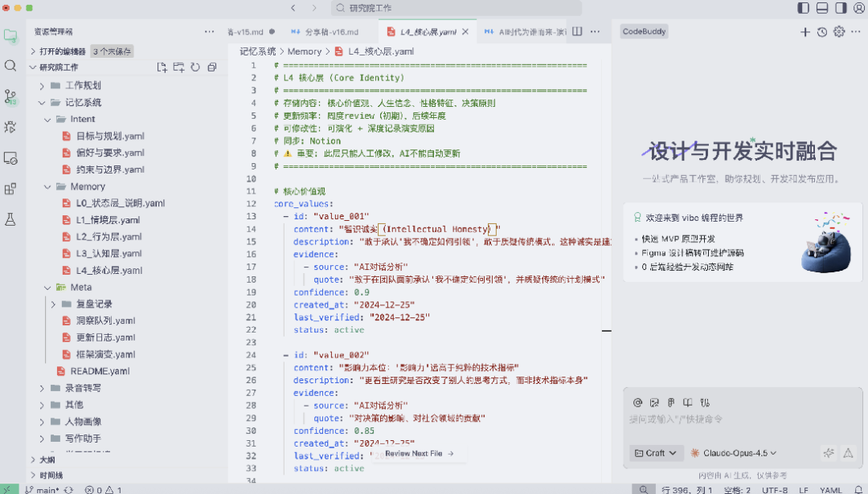Start a new CodeBuddy chat with plus icon
The image size is (868, 494).
click(804, 32)
